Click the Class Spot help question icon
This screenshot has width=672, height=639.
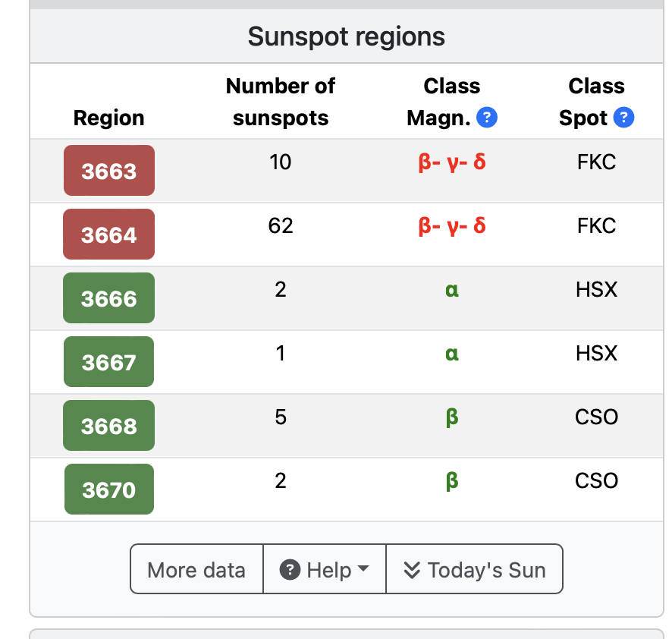click(x=623, y=118)
